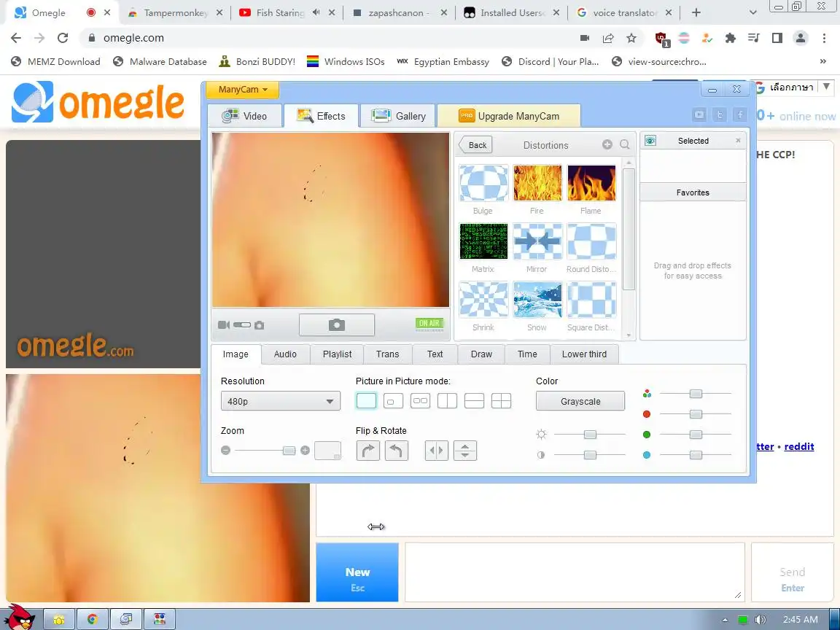
Task: Apply the Fire effect thumbnail
Action: (537, 183)
